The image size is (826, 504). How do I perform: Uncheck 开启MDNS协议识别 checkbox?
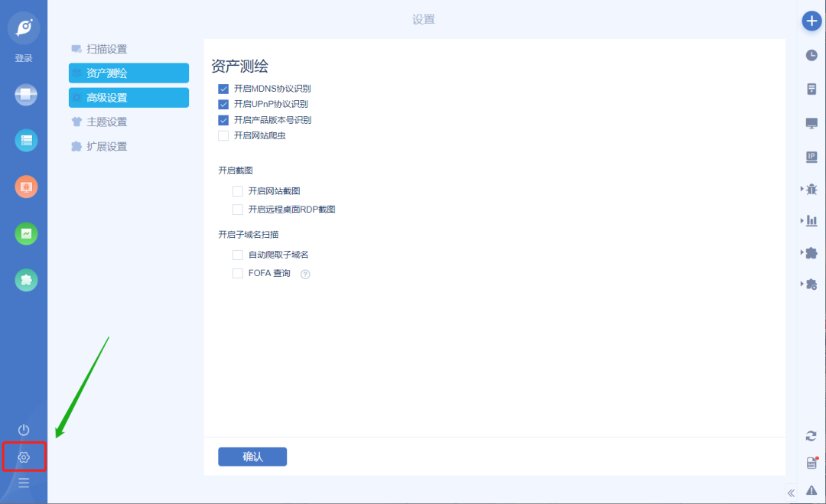223,89
